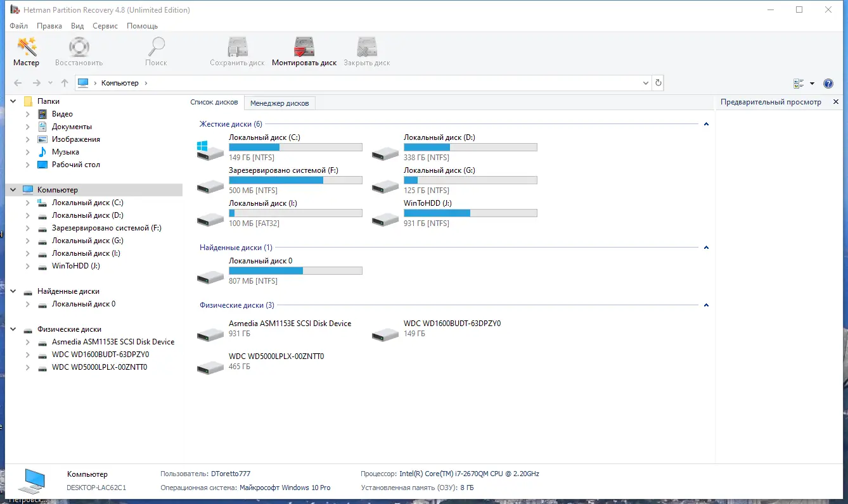This screenshot has width=848, height=504.
Task: Expand Локальный диск (C:) in the tree
Action: click(x=27, y=203)
